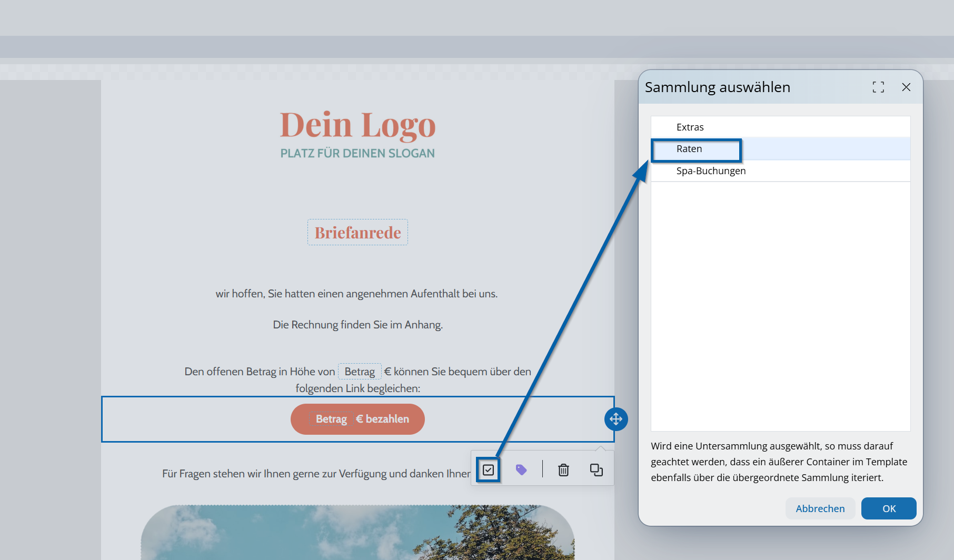This screenshot has height=560, width=954.
Task: Select the Dein Logo heading
Action: tap(357, 125)
